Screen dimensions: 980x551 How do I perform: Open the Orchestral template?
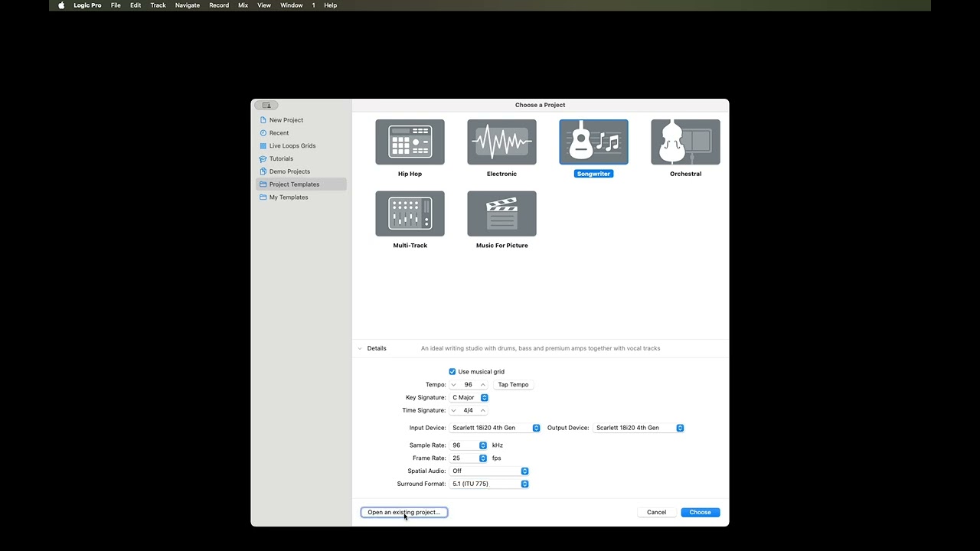pyautogui.click(x=685, y=142)
